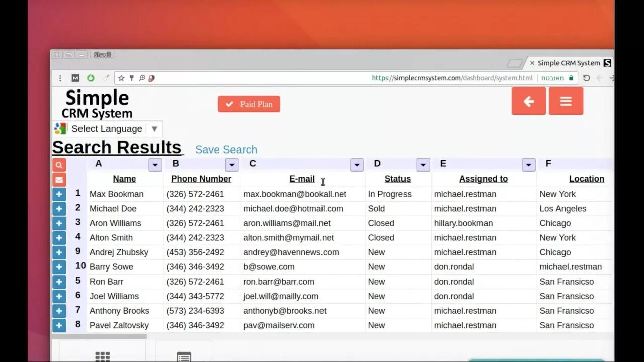Click phone number (453) 356-2492
Image resolution: width=644 pixels, height=362 pixels.
pos(195,252)
